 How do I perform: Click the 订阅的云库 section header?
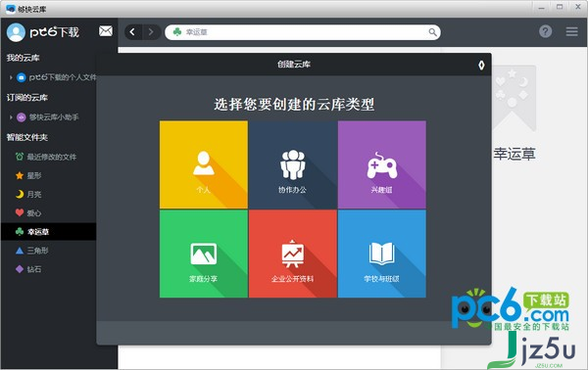(27, 98)
